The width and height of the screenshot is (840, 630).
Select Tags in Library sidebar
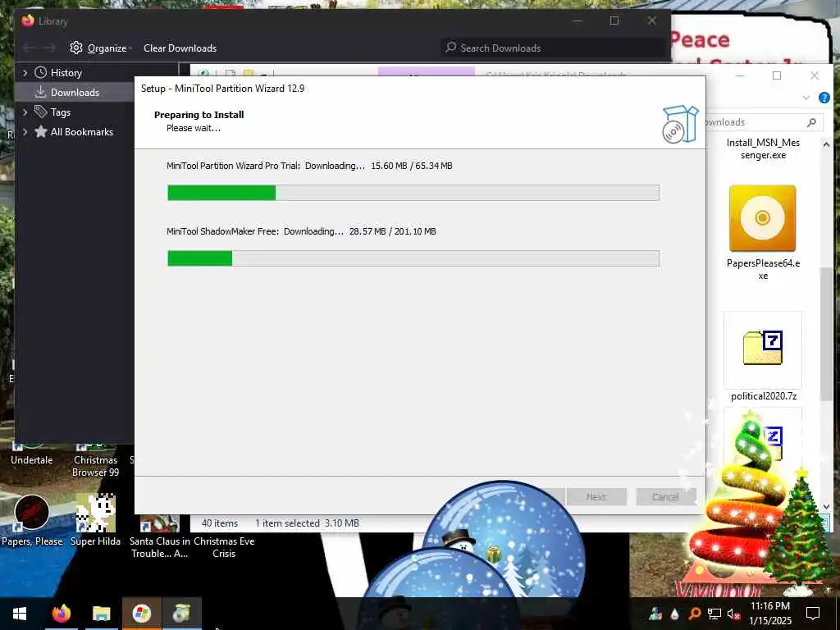click(x=61, y=112)
